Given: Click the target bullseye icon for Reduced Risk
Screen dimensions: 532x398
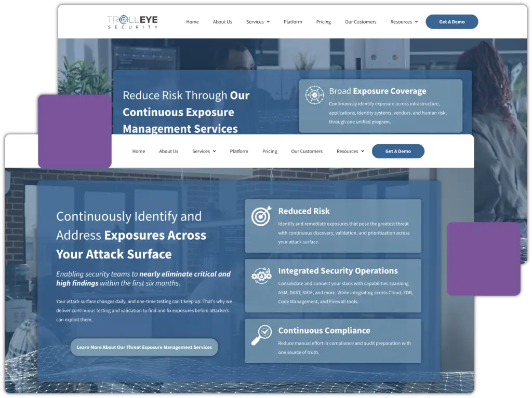Looking at the screenshot, I should [x=261, y=216].
